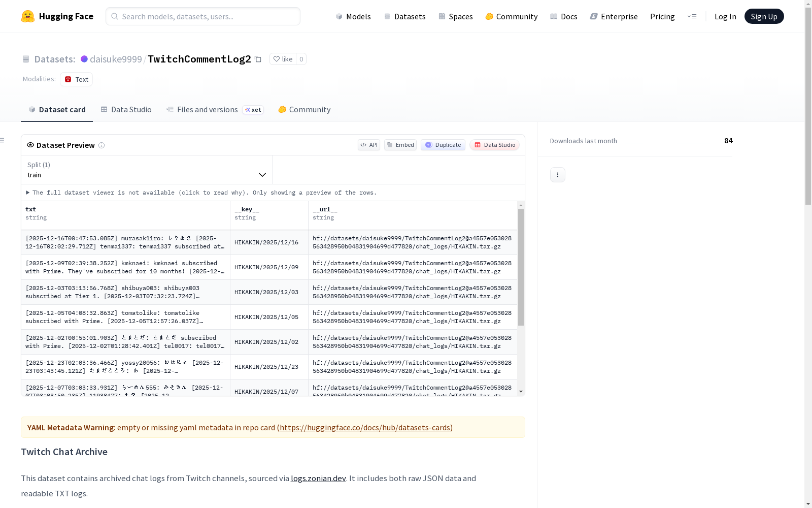
Task: Open the logs.zonian.dev link
Action: 318,479
